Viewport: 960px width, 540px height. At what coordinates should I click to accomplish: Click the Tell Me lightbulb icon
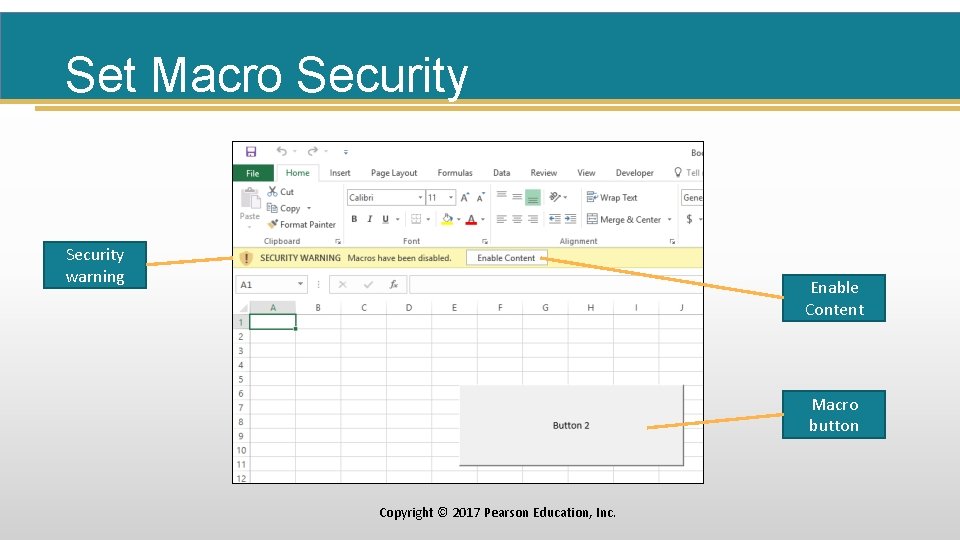[678, 173]
